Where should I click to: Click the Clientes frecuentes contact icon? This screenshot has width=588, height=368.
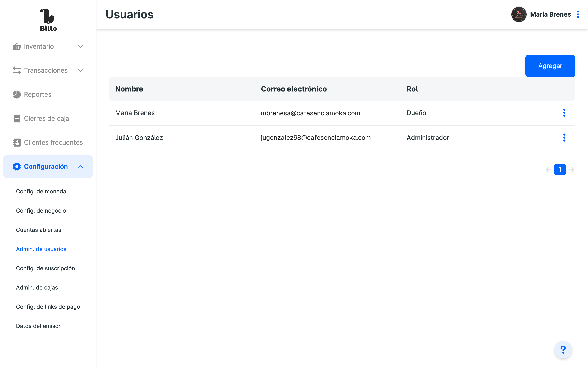click(17, 143)
